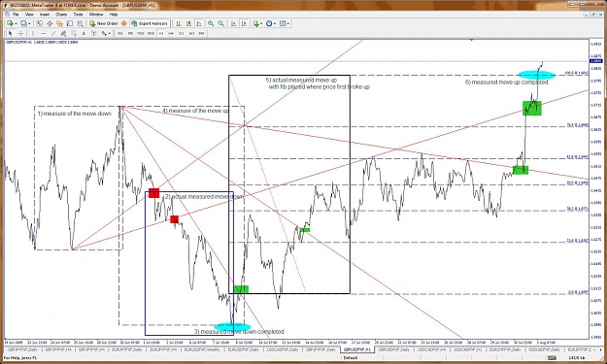This screenshot has width=607, height=364.
Task: Open the Help menu
Action: click(x=114, y=15)
